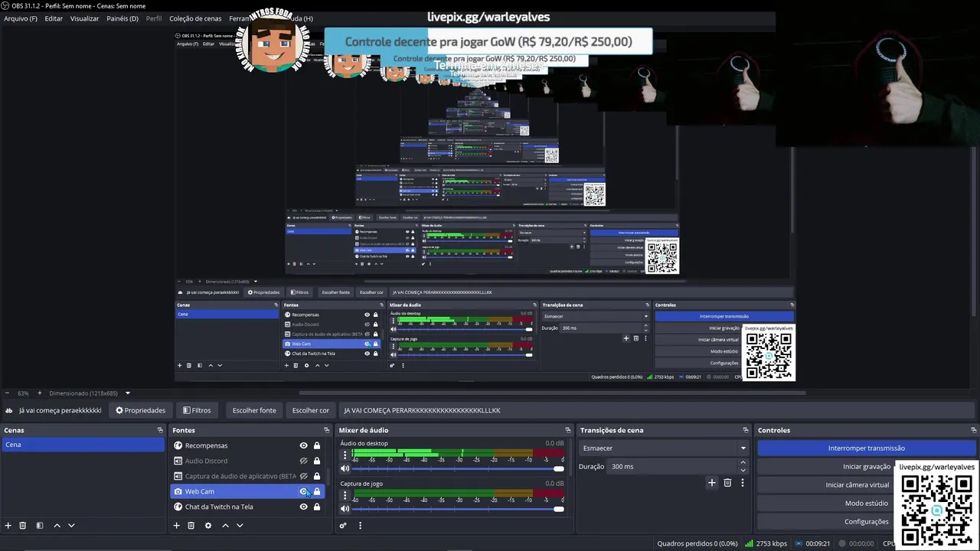Add a new scene with the plus icon
The image size is (980, 551).
click(x=8, y=526)
